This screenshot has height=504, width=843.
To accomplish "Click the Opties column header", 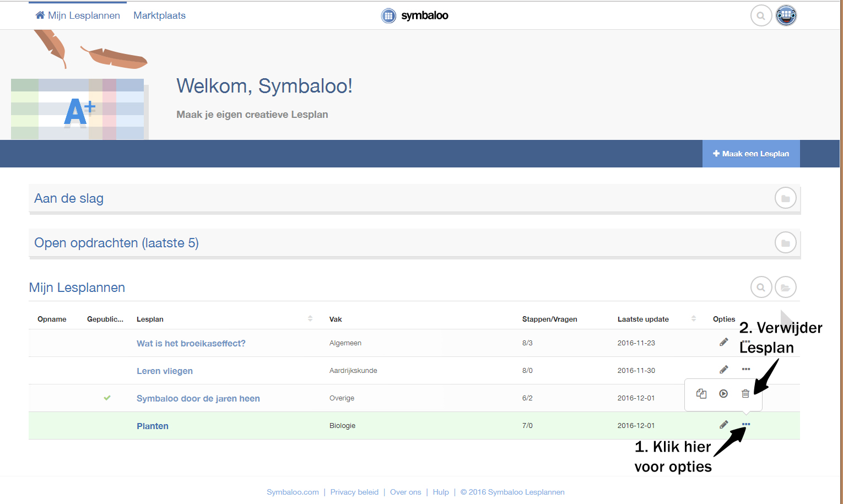I will click(x=724, y=319).
